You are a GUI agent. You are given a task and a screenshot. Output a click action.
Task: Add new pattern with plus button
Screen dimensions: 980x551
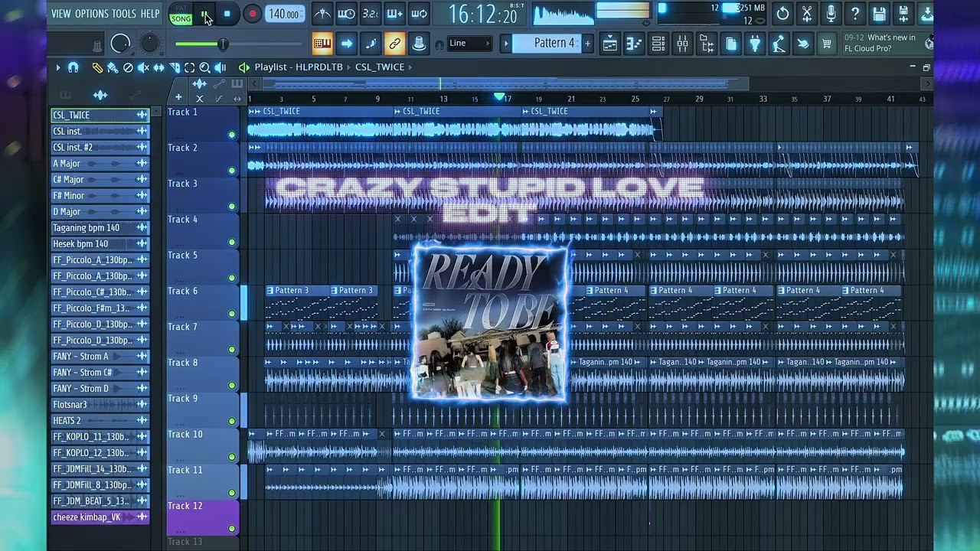click(x=587, y=44)
